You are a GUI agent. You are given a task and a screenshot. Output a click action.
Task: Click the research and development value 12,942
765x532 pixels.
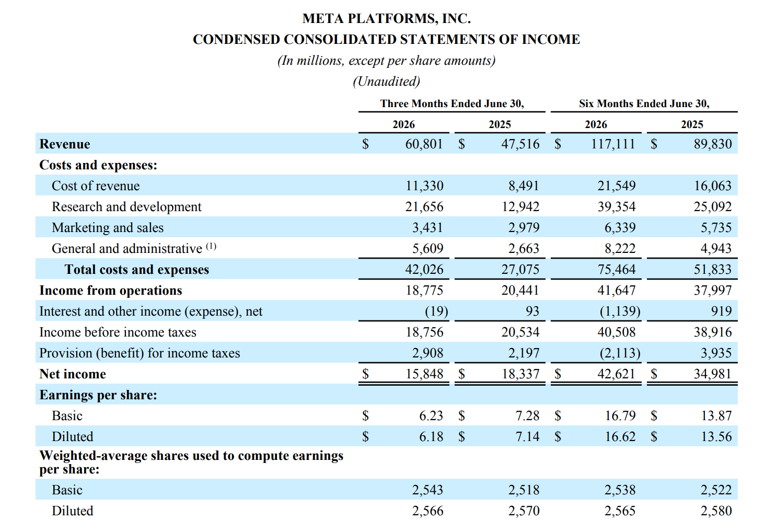520,207
